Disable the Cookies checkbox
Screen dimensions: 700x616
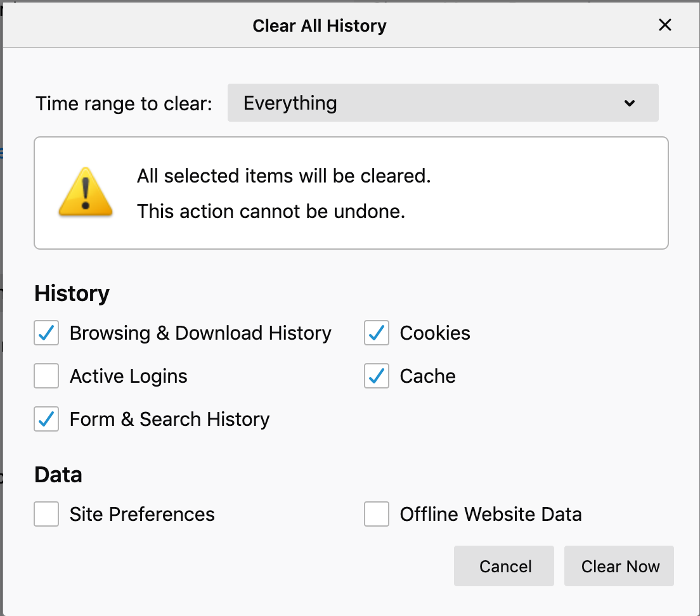pyautogui.click(x=376, y=333)
